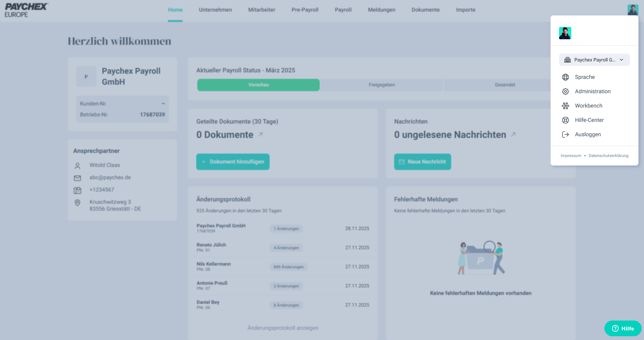The height and width of the screenshot is (340, 644).
Task: Open the arrow next to 0 Dokumente
Action: coord(260,134)
